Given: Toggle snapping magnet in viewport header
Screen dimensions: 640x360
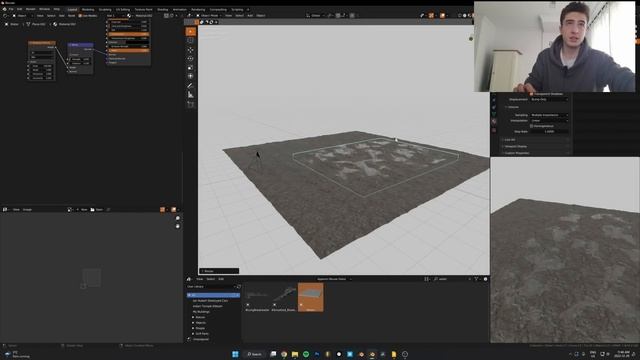Looking at the screenshot, I should 338,16.
